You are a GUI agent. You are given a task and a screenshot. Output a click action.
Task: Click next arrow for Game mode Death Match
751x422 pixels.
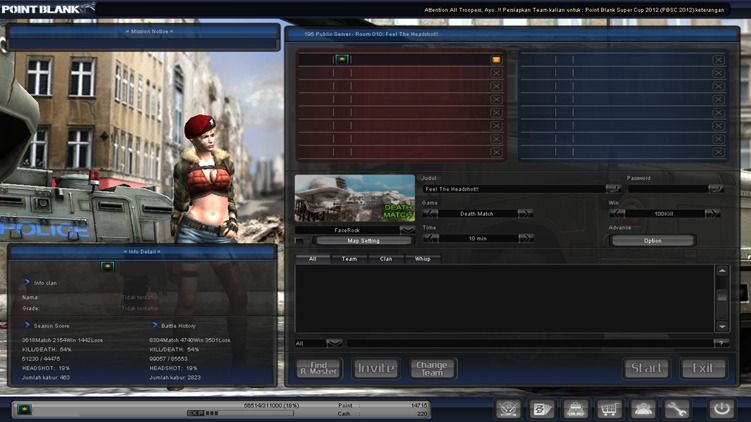point(525,213)
